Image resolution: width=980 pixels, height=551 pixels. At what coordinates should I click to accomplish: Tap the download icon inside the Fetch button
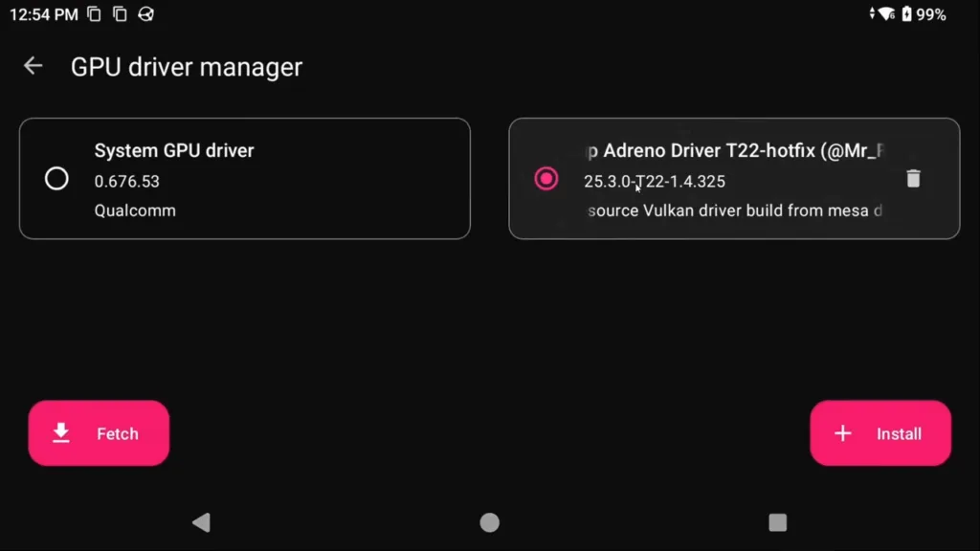point(60,433)
